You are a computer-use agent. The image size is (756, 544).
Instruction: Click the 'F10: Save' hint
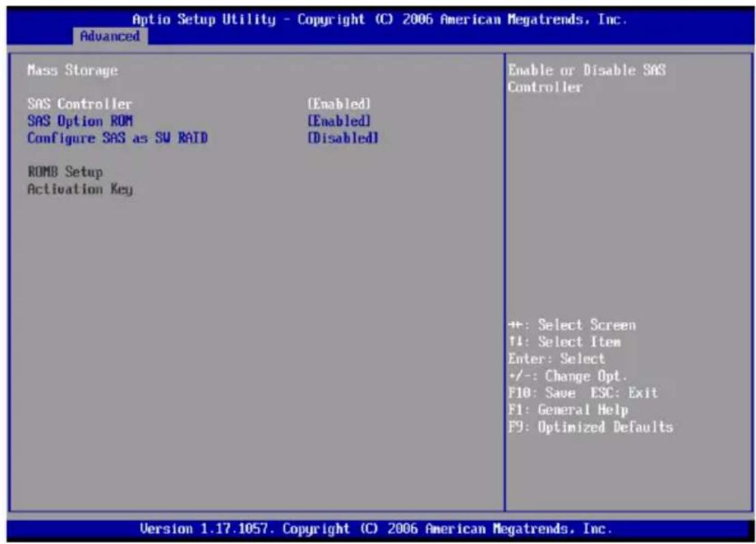pos(542,393)
